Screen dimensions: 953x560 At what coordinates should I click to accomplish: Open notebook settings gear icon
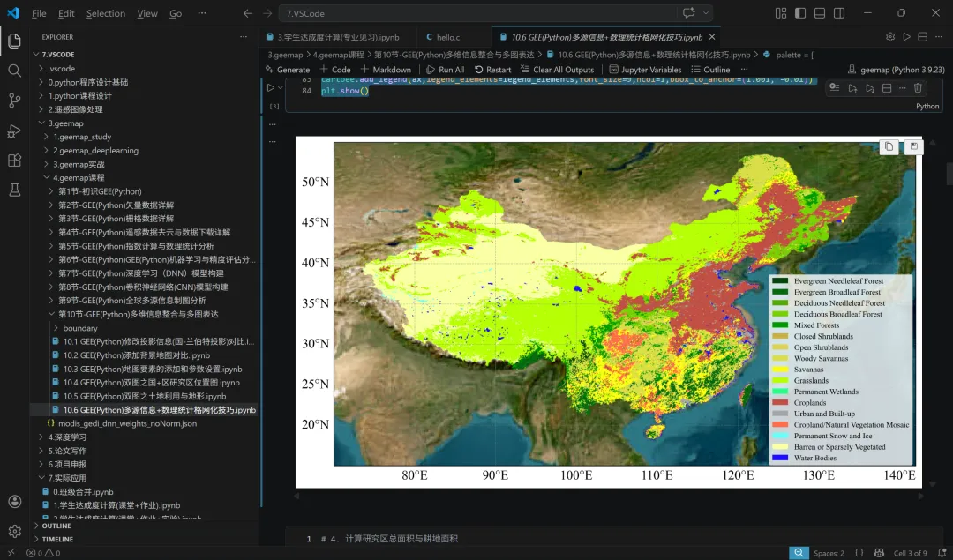(890, 36)
